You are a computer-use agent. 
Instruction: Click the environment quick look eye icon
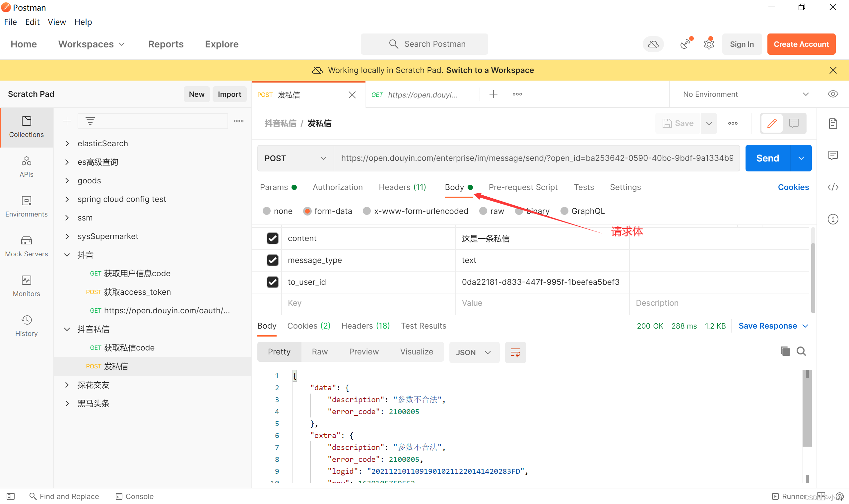(x=833, y=94)
